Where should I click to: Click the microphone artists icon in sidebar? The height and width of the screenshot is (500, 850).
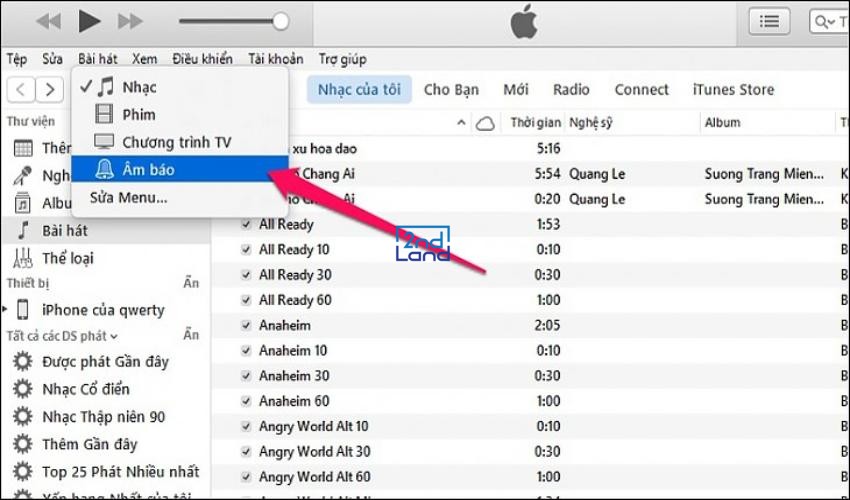point(23,176)
